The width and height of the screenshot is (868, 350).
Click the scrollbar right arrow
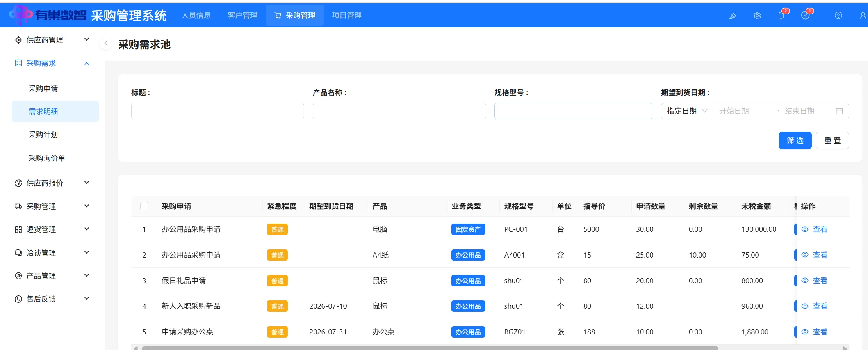(845, 348)
